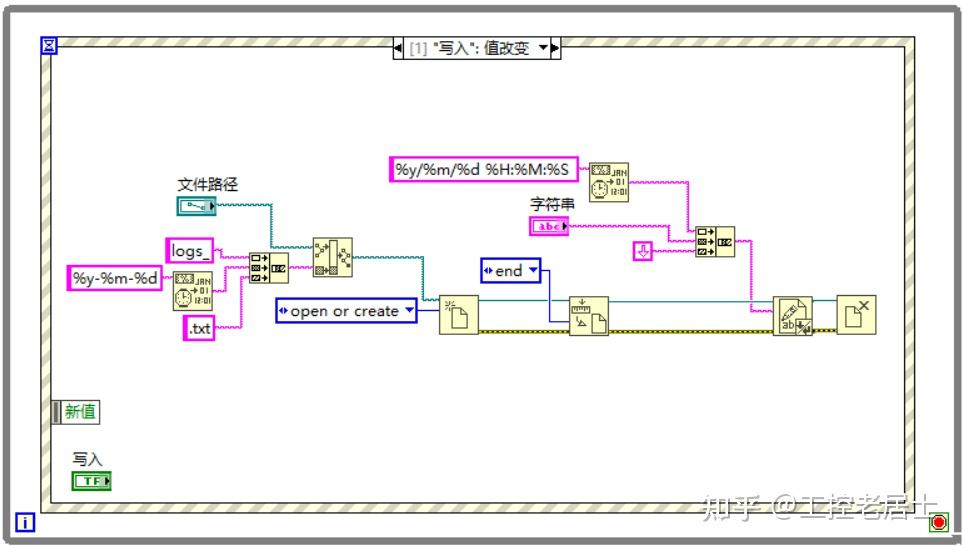963x546 pixels.
Task: Click the loop iteration terminal
Action: [25, 523]
